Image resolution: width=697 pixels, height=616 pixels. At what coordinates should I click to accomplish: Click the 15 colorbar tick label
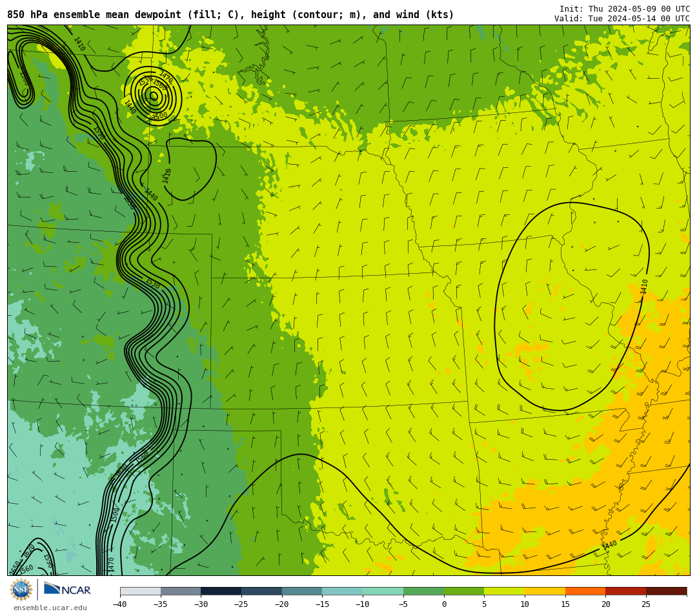point(565,604)
